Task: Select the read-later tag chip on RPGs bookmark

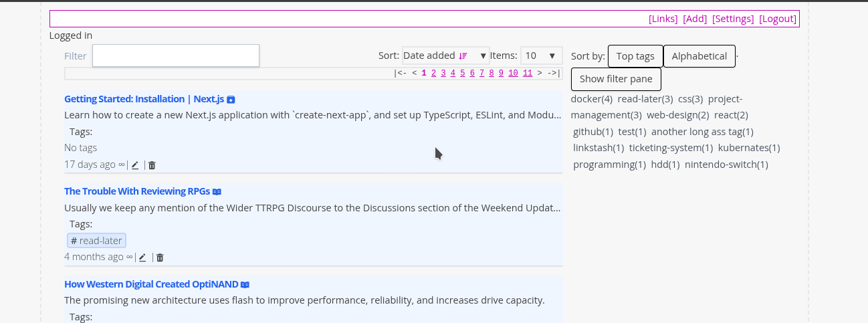Action: coord(97,241)
